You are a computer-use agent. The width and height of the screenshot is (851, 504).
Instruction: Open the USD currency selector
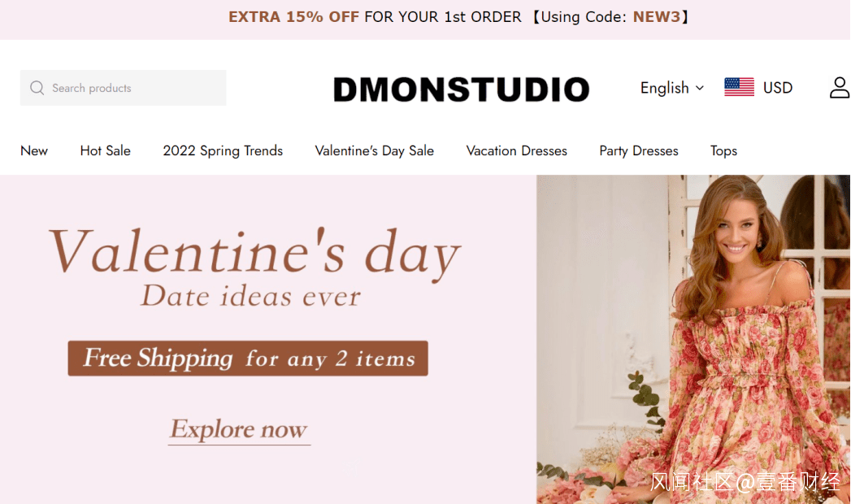[x=777, y=87]
